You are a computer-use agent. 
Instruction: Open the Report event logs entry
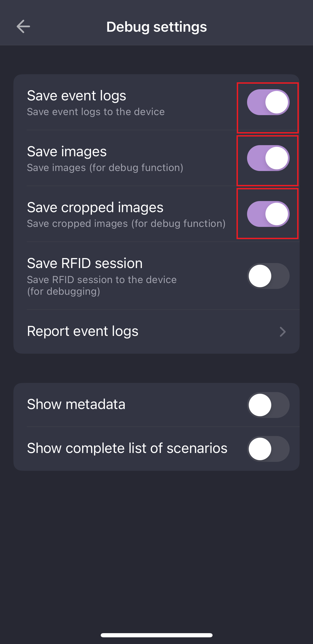tap(83, 331)
